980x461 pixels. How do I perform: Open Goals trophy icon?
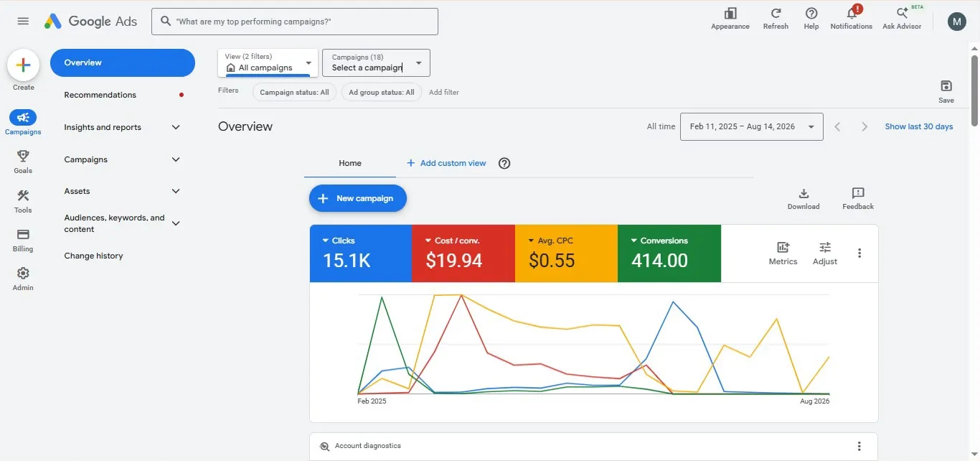coord(23,162)
